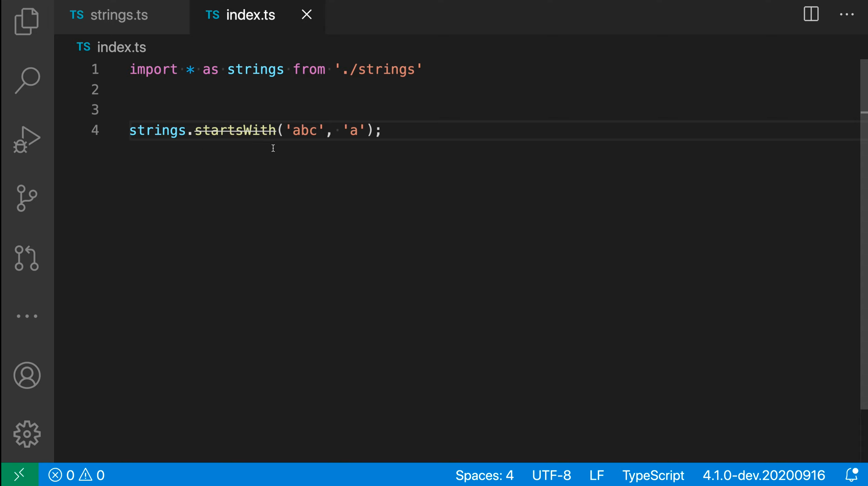Image resolution: width=868 pixels, height=486 pixels.
Task: Open the Accounts menu
Action: [x=27, y=375]
